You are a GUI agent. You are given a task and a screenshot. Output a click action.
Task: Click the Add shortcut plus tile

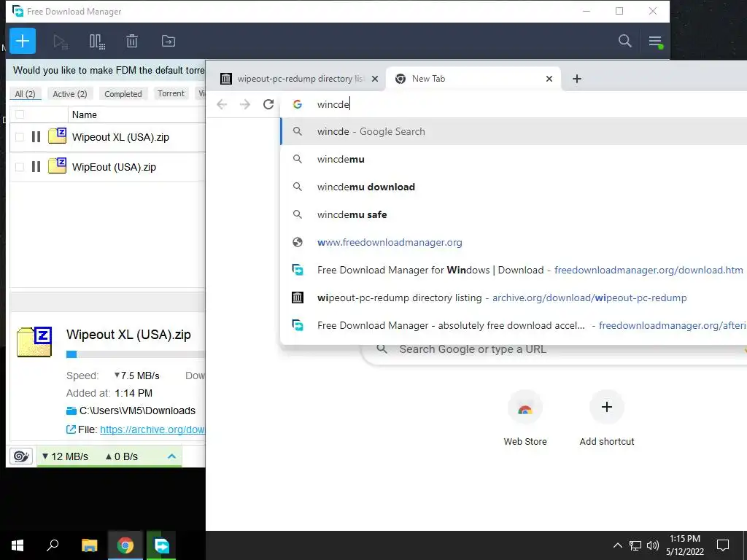point(606,419)
